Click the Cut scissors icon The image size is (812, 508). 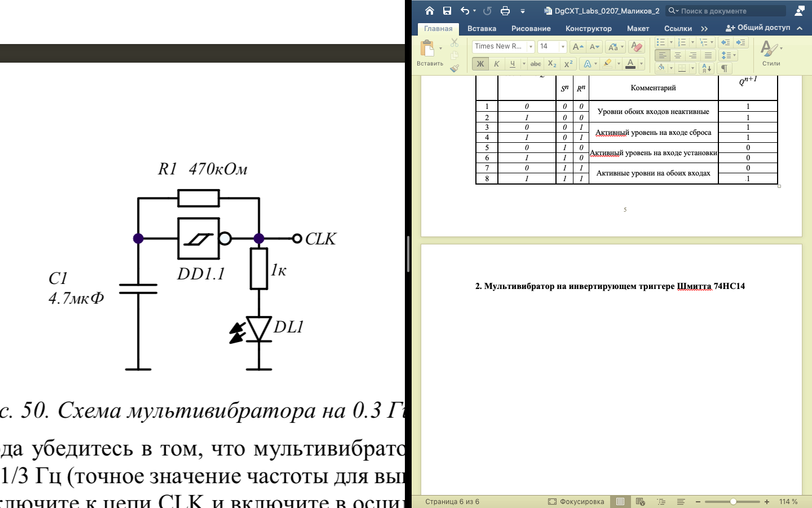pos(454,43)
